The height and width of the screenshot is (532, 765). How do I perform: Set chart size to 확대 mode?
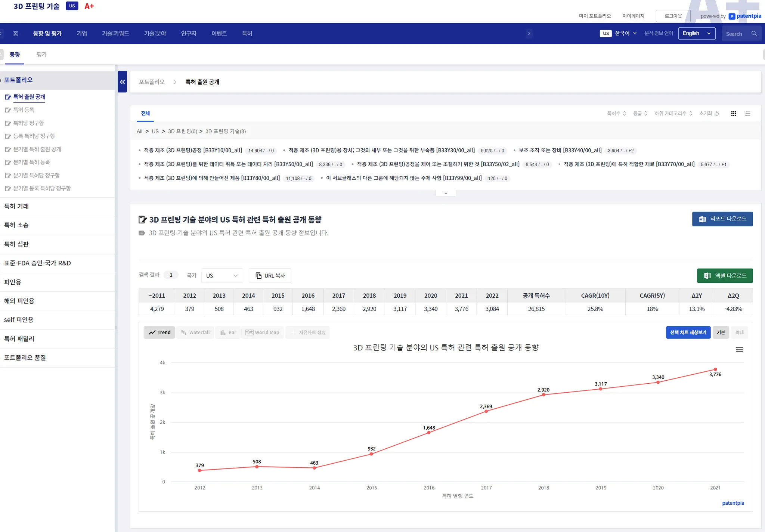739,332
